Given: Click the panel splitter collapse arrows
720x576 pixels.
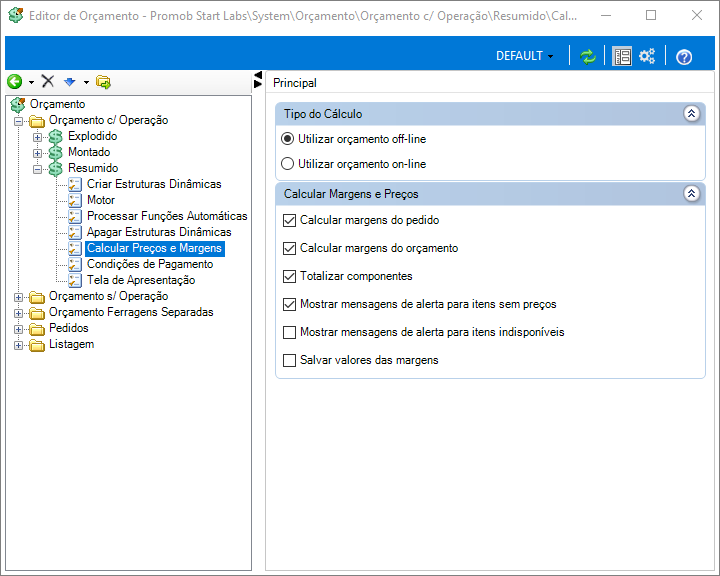Looking at the screenshot, I should click(258, 79).
